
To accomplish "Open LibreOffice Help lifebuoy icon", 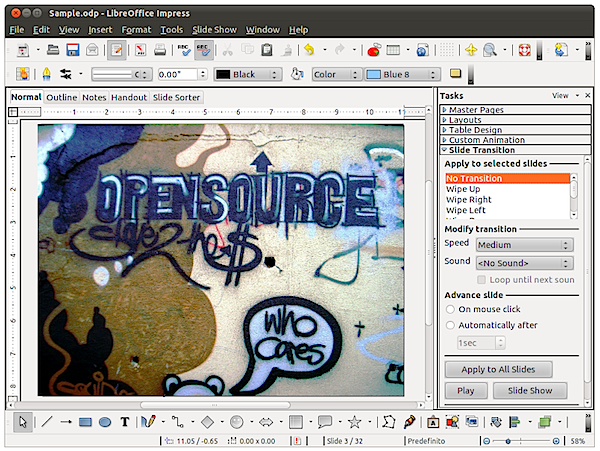I will [x=525, y=50].
